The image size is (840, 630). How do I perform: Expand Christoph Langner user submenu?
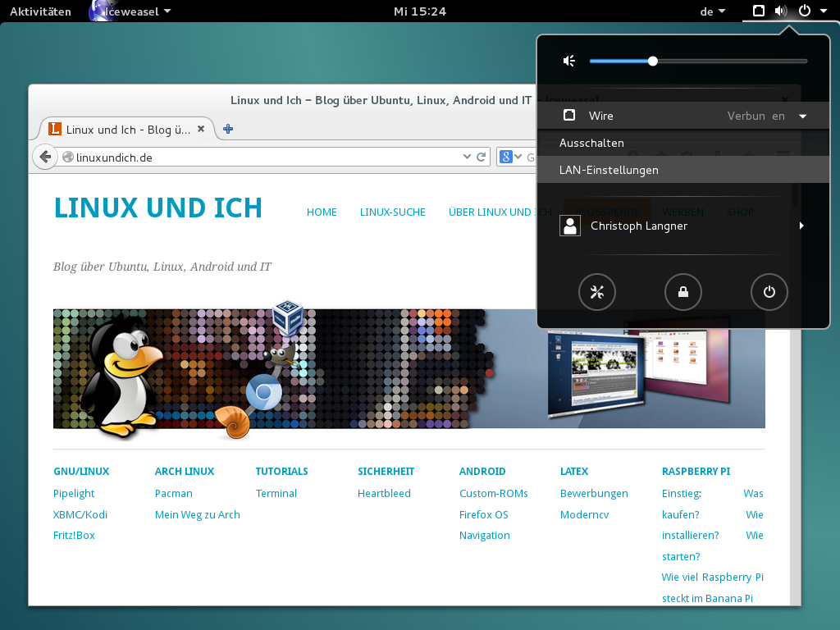(x=801, y=226)
